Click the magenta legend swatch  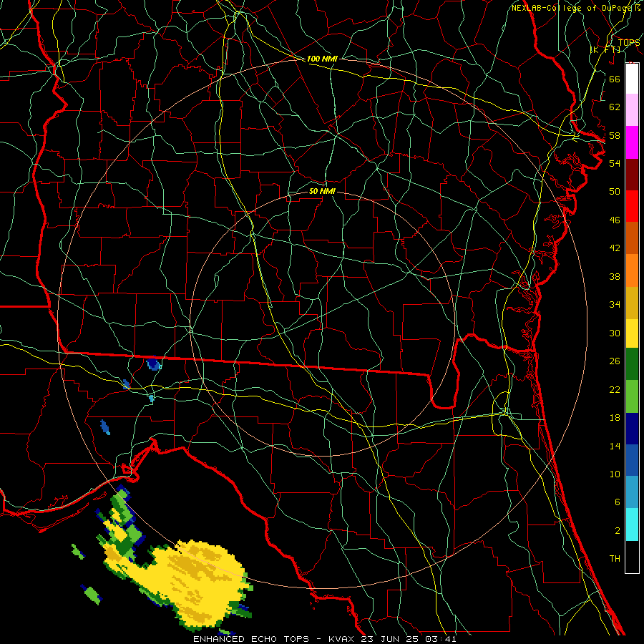pos(632,142)
